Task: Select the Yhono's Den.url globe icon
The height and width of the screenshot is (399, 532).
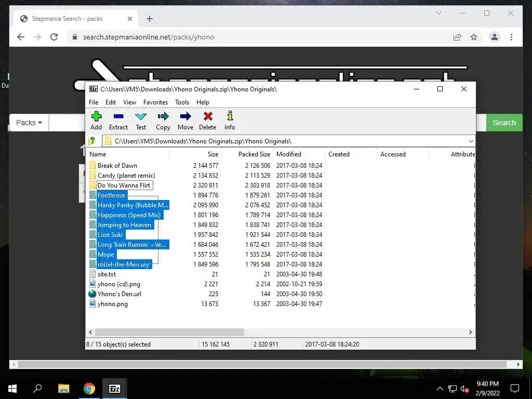Action: (92, 294)
